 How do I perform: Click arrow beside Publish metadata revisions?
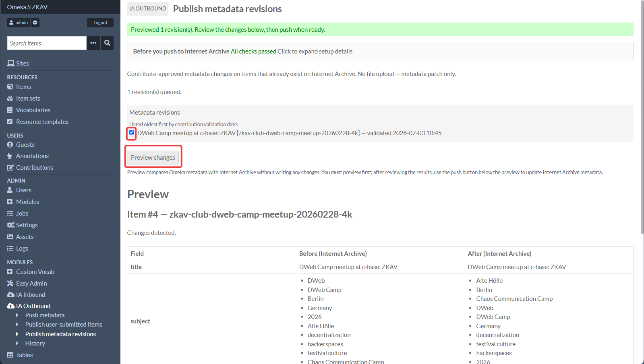17,334
